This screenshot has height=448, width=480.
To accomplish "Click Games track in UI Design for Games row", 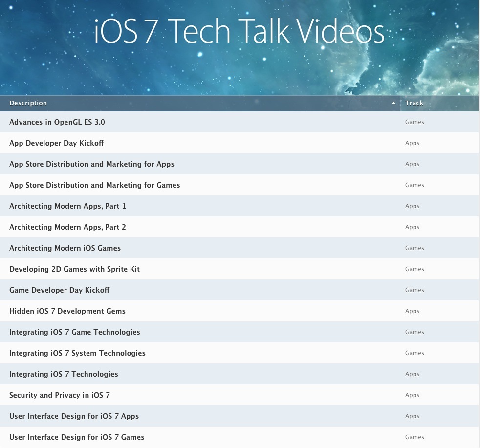I will pos(415,437).
